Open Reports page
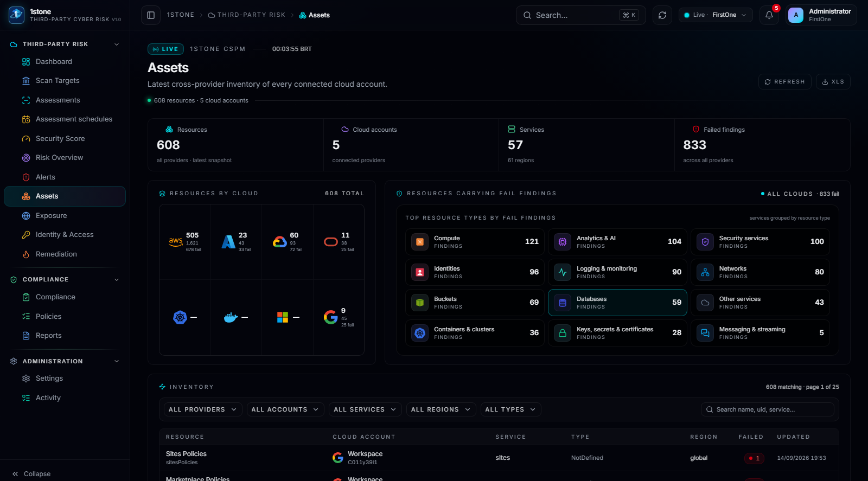 point(65,336)
